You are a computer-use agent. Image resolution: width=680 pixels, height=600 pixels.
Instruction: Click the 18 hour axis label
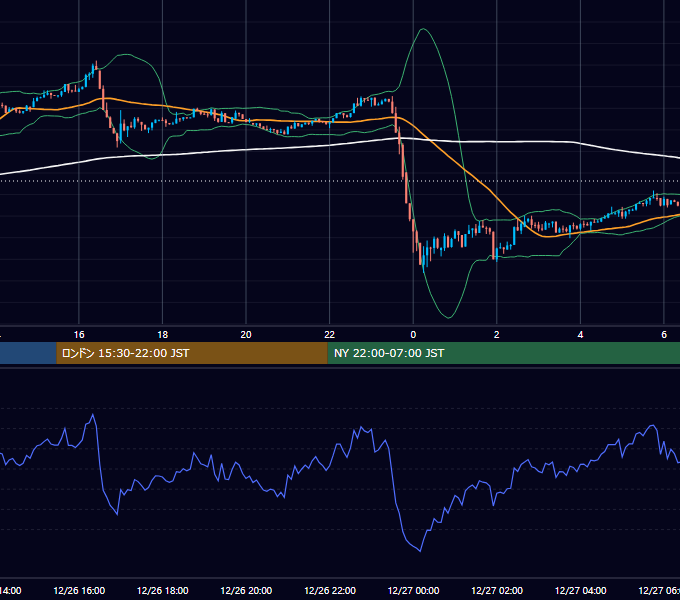pyautogui.click(x=163, y=335)
